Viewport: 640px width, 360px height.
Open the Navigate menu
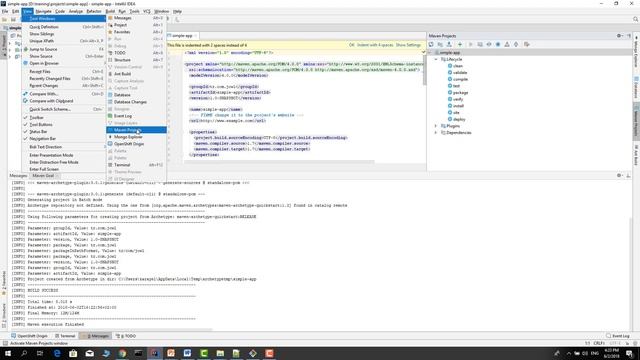[43, 11]
